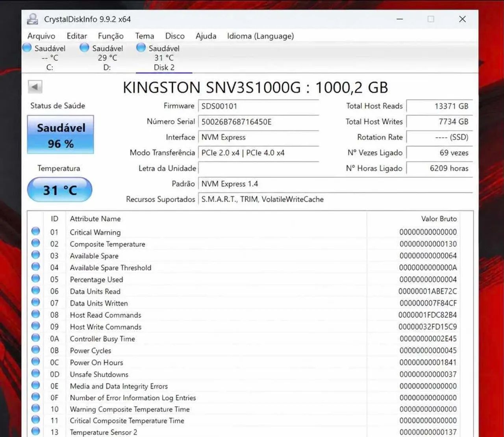
Task: Click the Padrão field NVM Express 1.4
Action: tap(335, 184)
